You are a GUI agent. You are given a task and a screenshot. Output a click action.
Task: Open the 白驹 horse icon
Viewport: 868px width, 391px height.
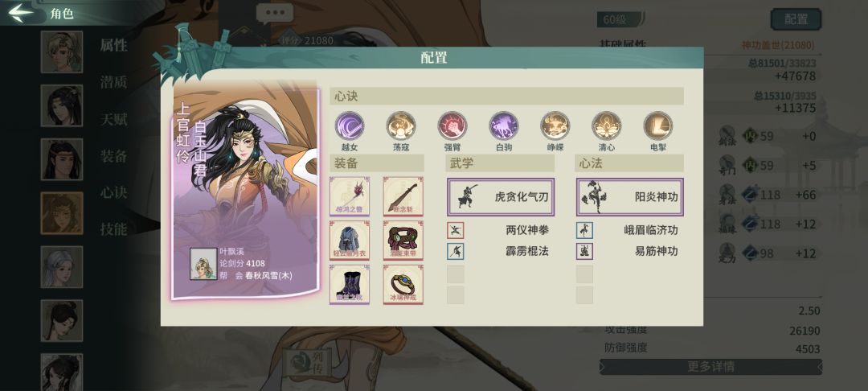click(x=504, y=126)
